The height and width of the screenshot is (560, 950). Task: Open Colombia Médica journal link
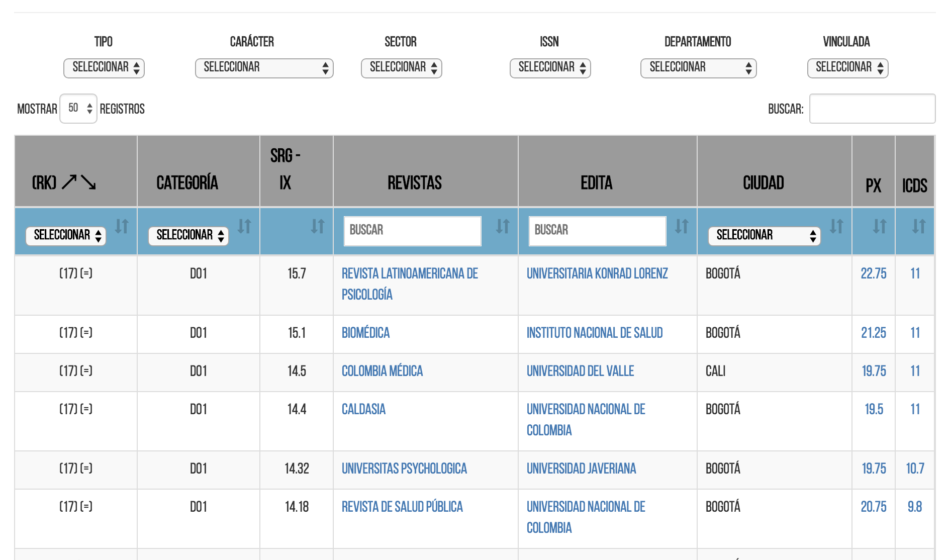coord(382,371)
